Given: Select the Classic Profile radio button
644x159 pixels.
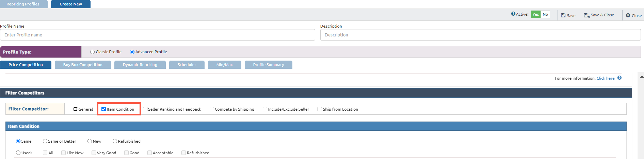Looking at the screenshot, I should pyautogui.click(x=92, y=52).
